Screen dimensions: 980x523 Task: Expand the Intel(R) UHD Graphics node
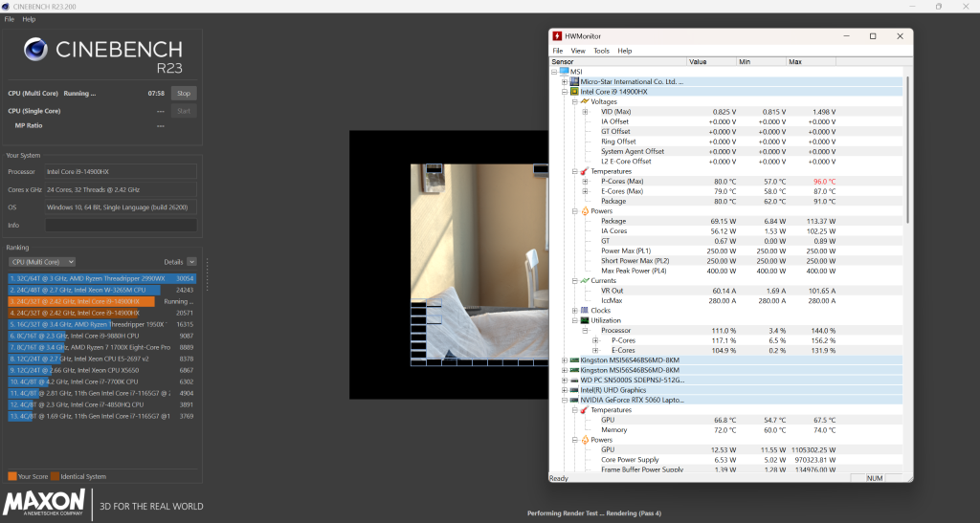click(565, 390)
